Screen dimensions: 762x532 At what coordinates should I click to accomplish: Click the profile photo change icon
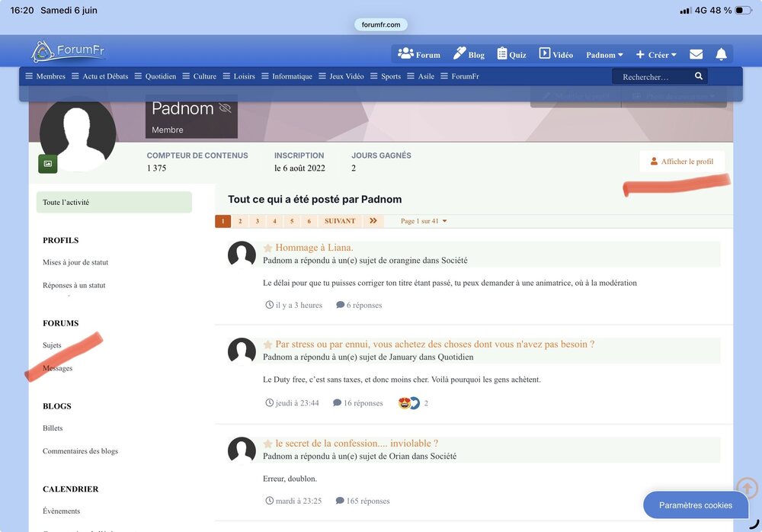pyautogui.click(x=47, y=164)
